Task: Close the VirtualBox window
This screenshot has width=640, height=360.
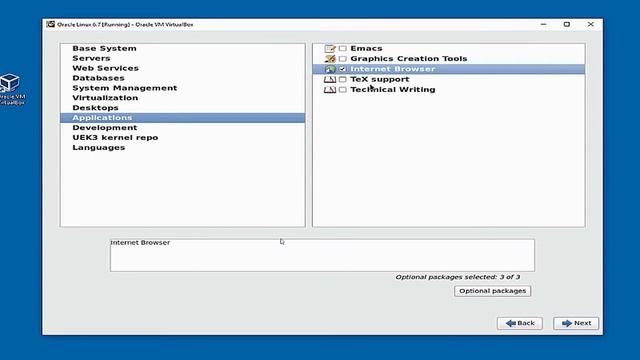Action: [591, 24]
